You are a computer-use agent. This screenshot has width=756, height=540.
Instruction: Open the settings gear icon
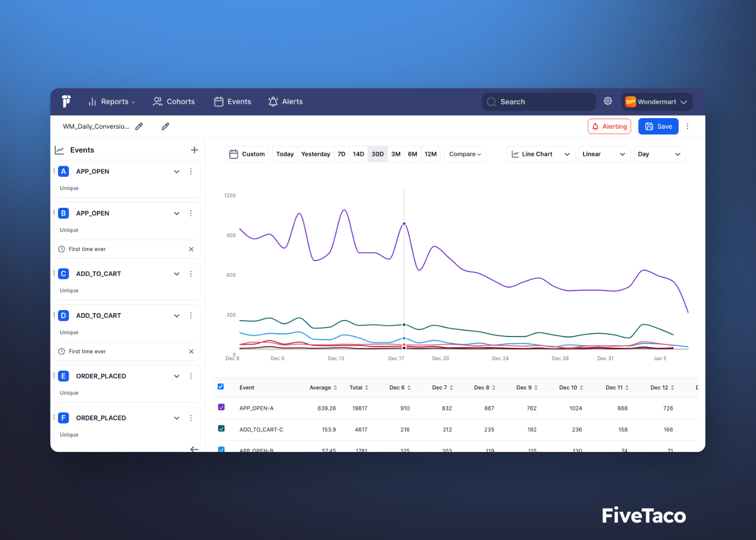click(x=608, y=101)
